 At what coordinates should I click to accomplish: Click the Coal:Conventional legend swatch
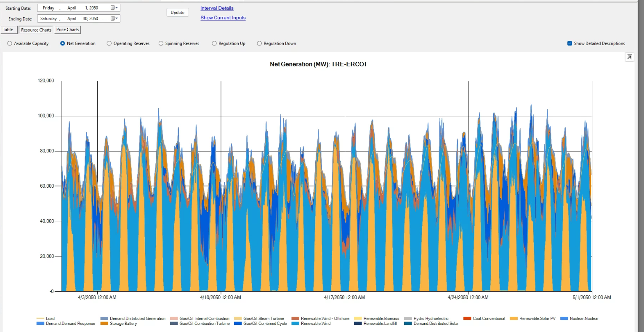click(467, 319)
